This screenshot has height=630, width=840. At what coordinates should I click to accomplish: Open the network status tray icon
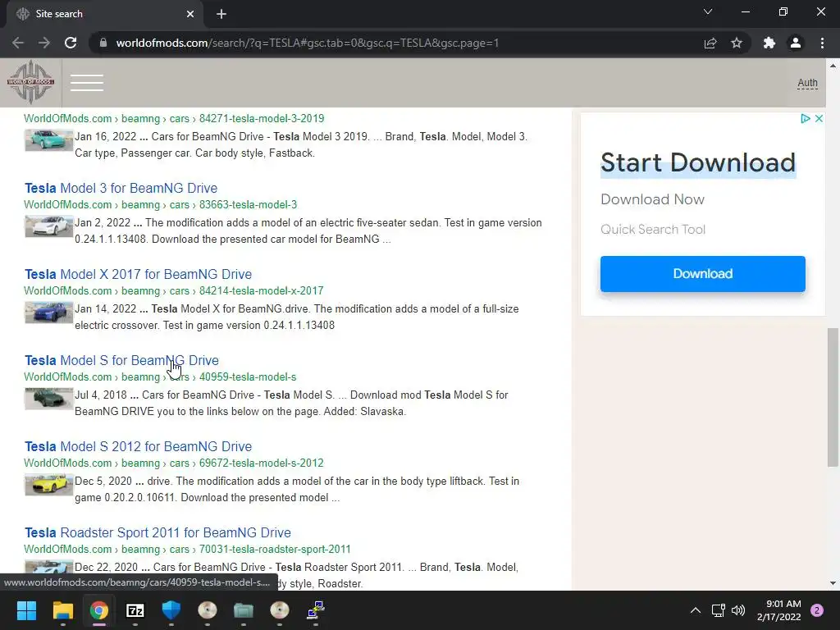click(718, 610)
